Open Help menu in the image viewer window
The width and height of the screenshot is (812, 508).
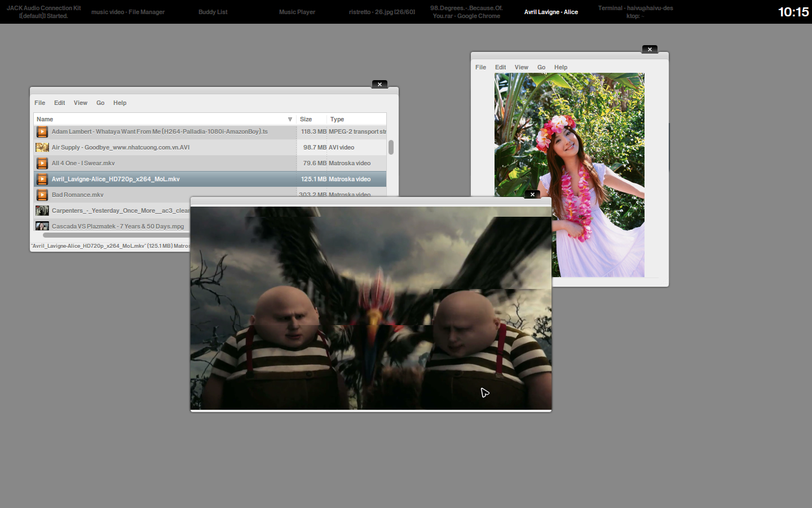coord(561,67)
